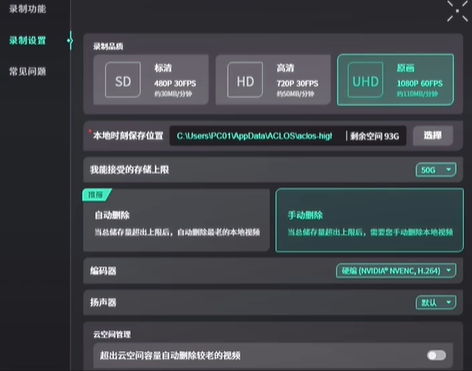Select the HD quality icon

pos(245,80)
